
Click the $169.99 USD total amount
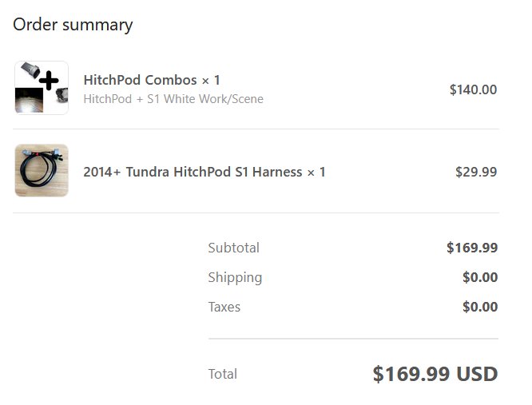(435, 374)
